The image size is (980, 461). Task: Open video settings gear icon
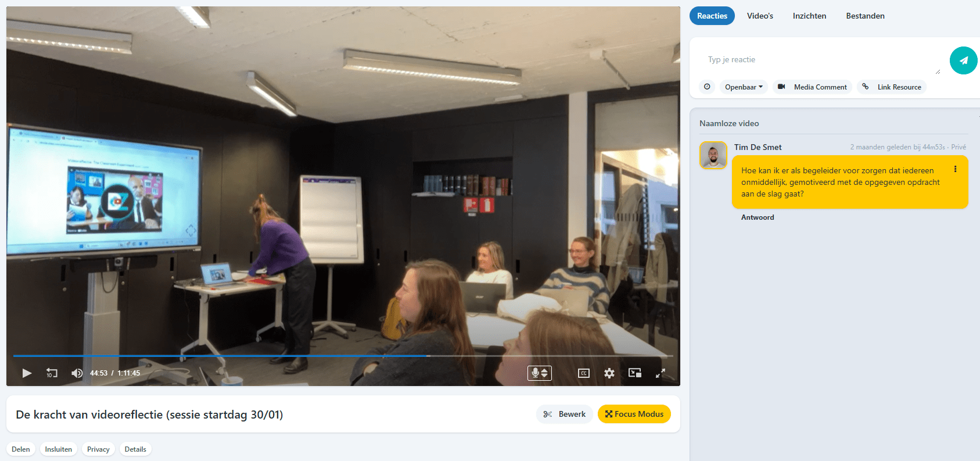[609, 373]
